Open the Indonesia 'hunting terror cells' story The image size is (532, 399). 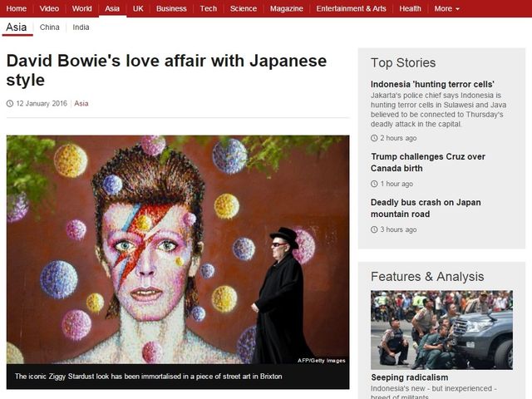(x=432, y=84)
